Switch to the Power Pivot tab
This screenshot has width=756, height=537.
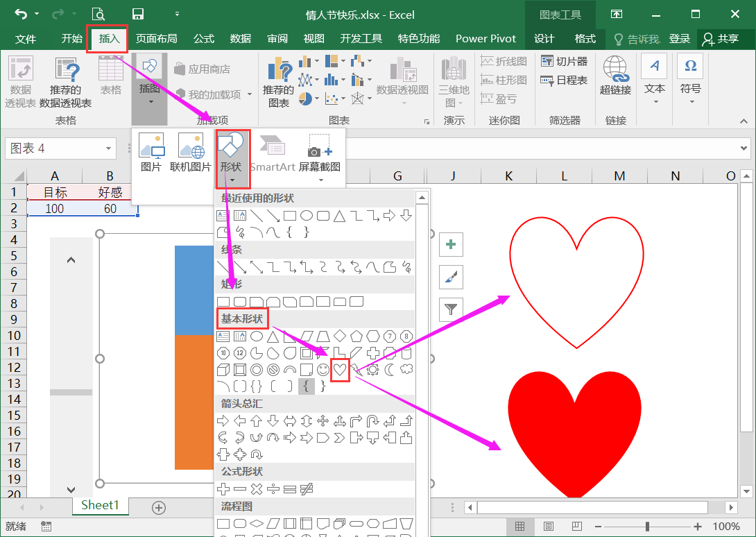coord(486,39)
